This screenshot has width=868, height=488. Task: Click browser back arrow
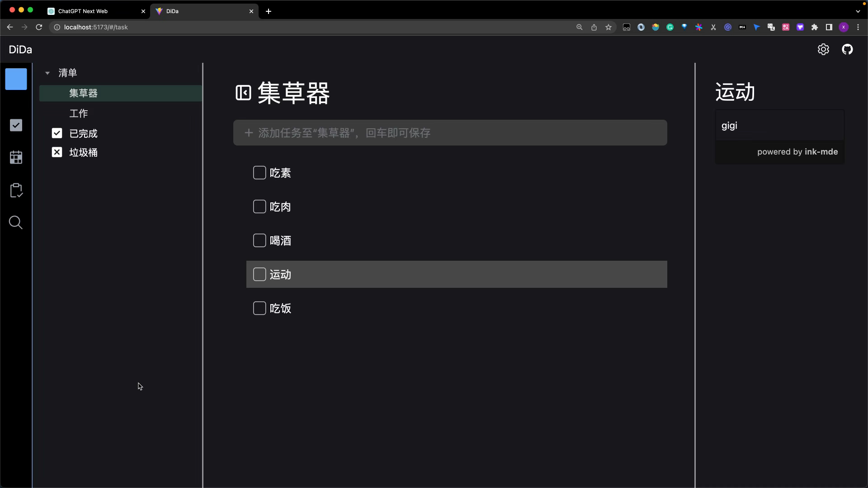tap(10, 27)
